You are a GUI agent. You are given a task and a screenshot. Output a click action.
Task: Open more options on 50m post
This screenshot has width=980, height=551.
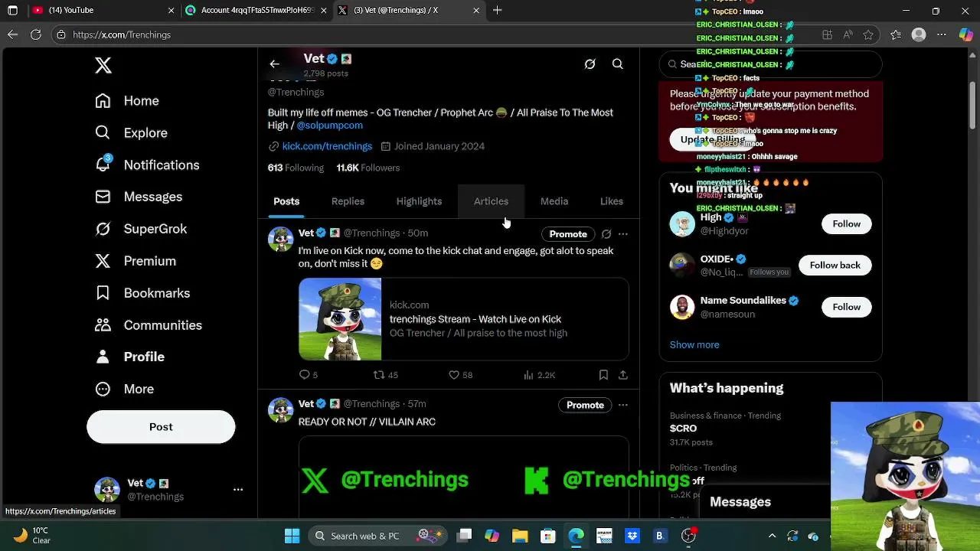[623, 234]
